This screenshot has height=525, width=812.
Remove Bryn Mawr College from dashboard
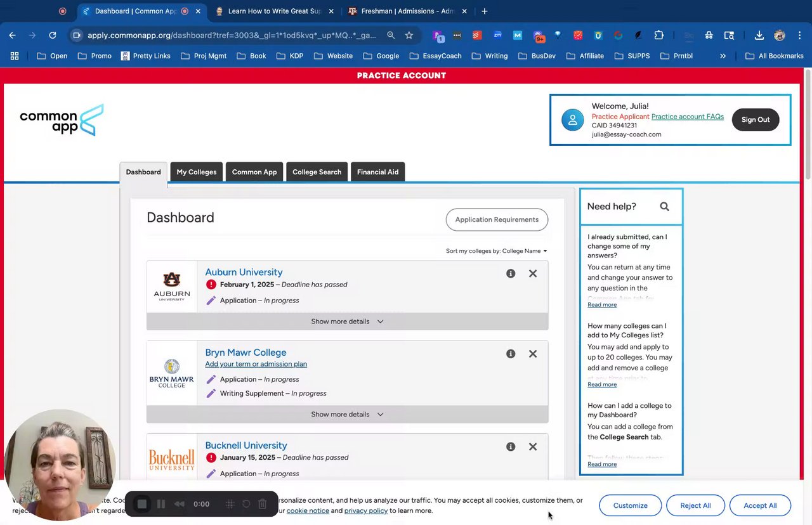533,354
